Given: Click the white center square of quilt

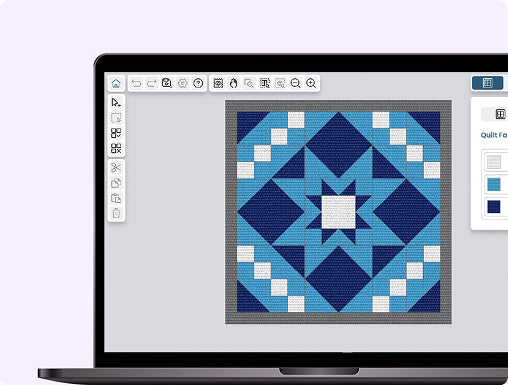Looking at the screenshot, I should click(338, 212).
